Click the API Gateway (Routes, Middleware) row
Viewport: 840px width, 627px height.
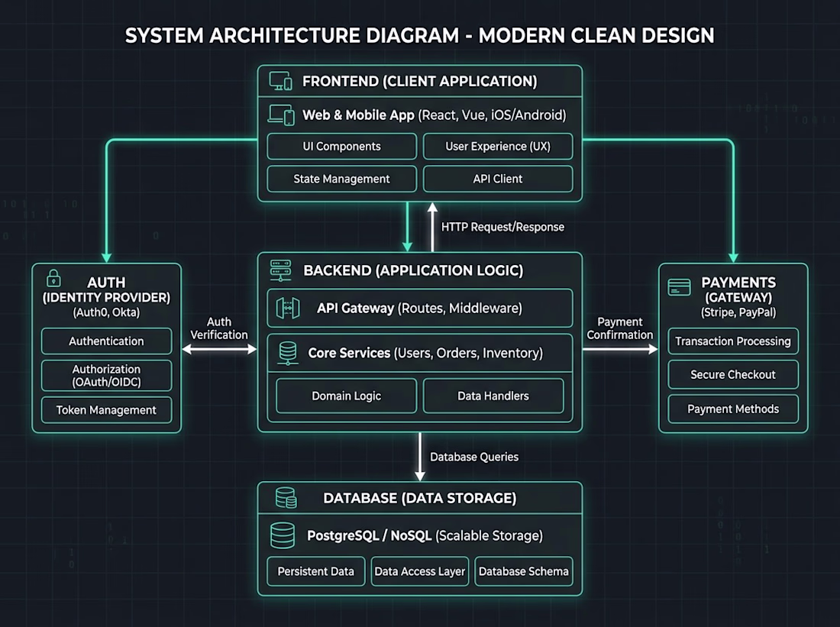tap(420, 308)
